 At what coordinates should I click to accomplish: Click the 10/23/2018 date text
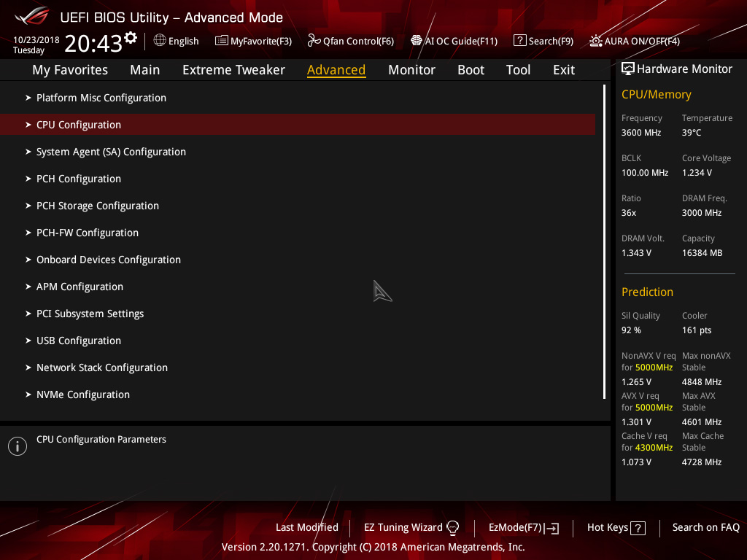[36, 40]
